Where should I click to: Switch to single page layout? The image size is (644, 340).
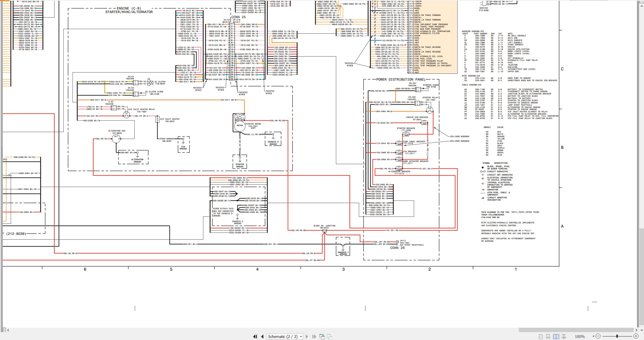click(541, 337)
